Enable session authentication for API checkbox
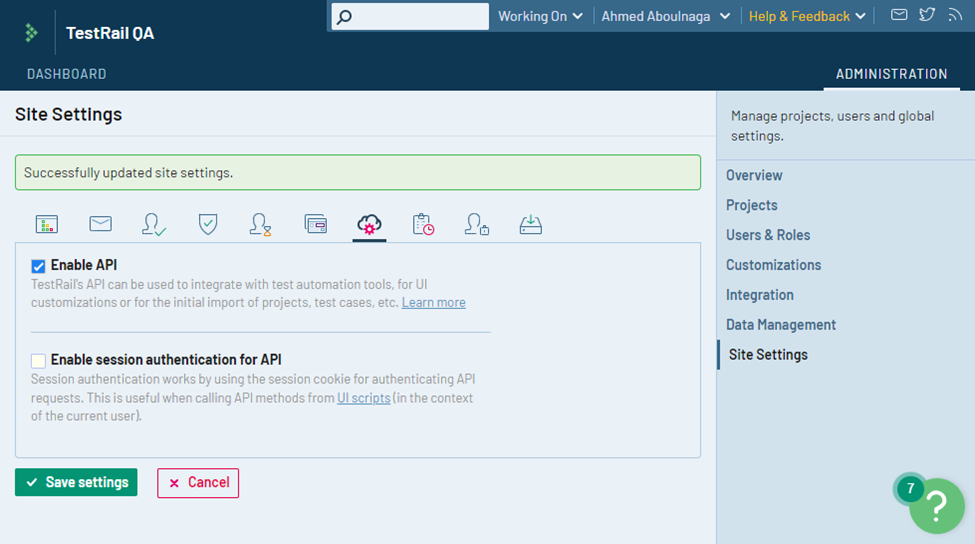 coord(38,360)
